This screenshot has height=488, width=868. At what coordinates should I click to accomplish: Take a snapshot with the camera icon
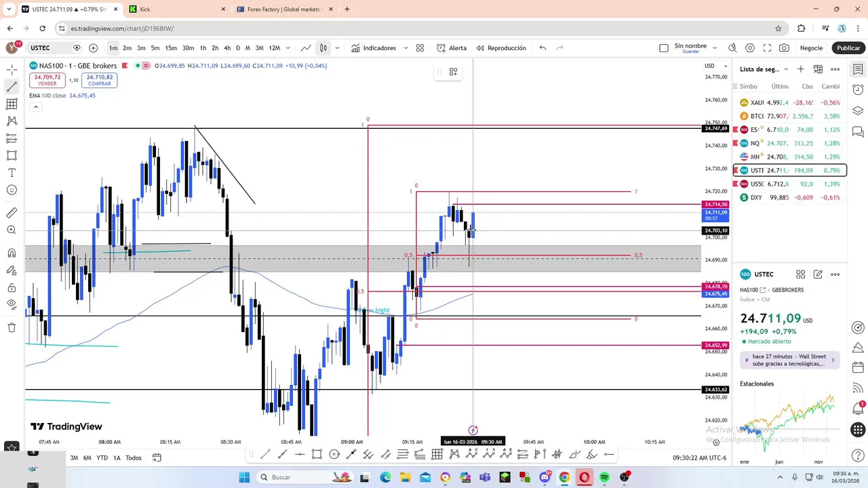(784, 48)
